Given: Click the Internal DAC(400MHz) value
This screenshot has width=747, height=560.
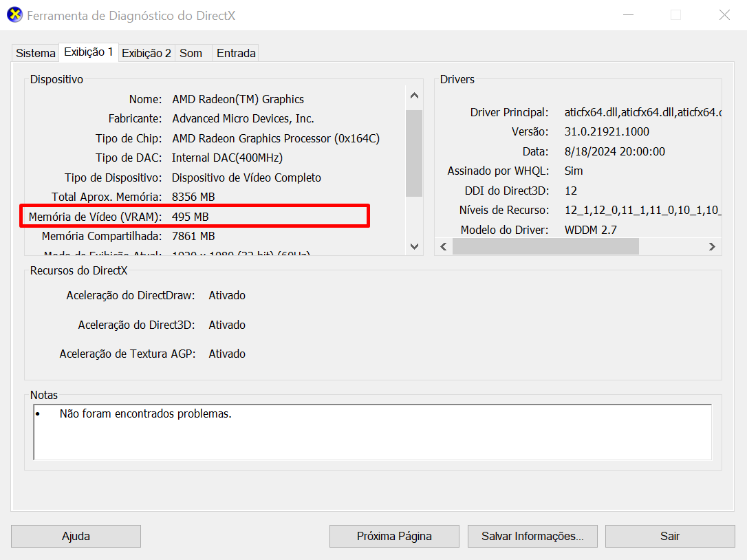Looking at the screenshot, I should (x=227, y=158).
